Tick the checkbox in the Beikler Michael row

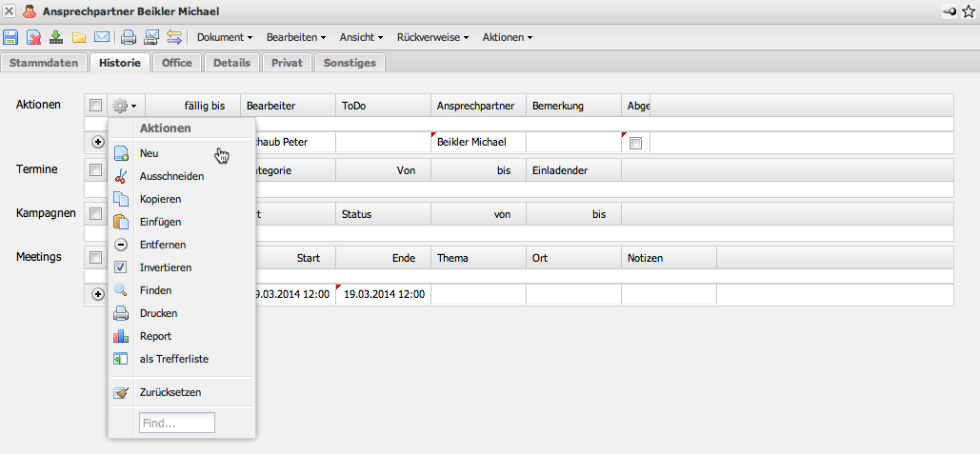tap(635, 143)
